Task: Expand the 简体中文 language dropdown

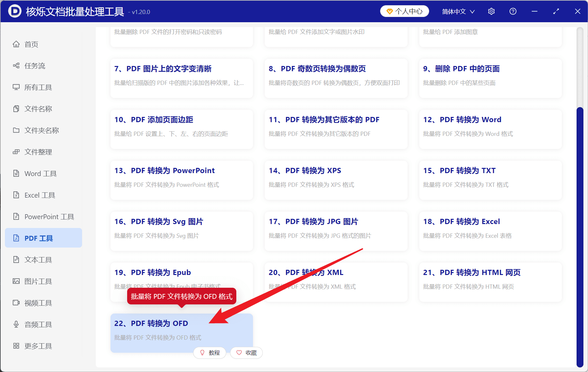Action: pyautogui.click(x=457, y=11)
